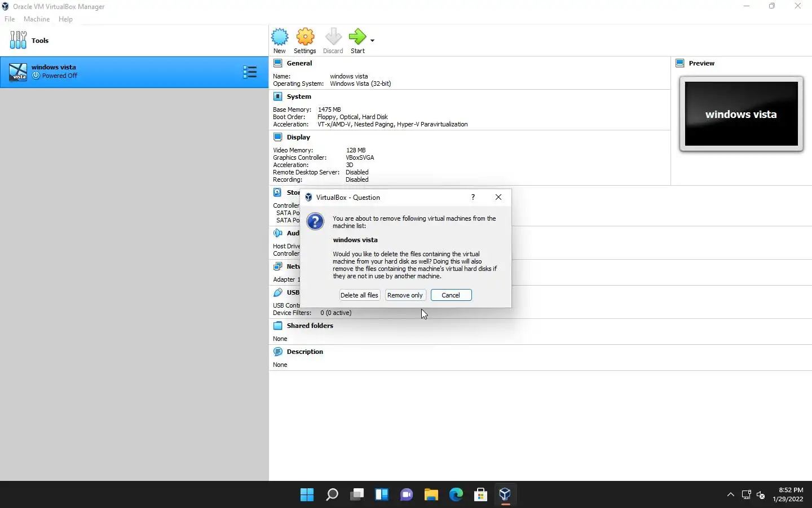
Task: Click the Windows Vista (32-bit) OS value
Action: (x=360, y=84)
